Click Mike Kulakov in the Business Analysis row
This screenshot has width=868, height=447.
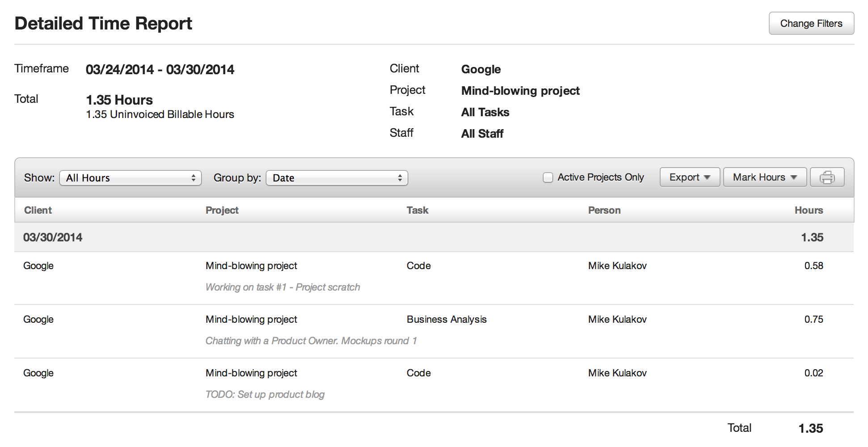pyautogui.click(x=617, y=319)
